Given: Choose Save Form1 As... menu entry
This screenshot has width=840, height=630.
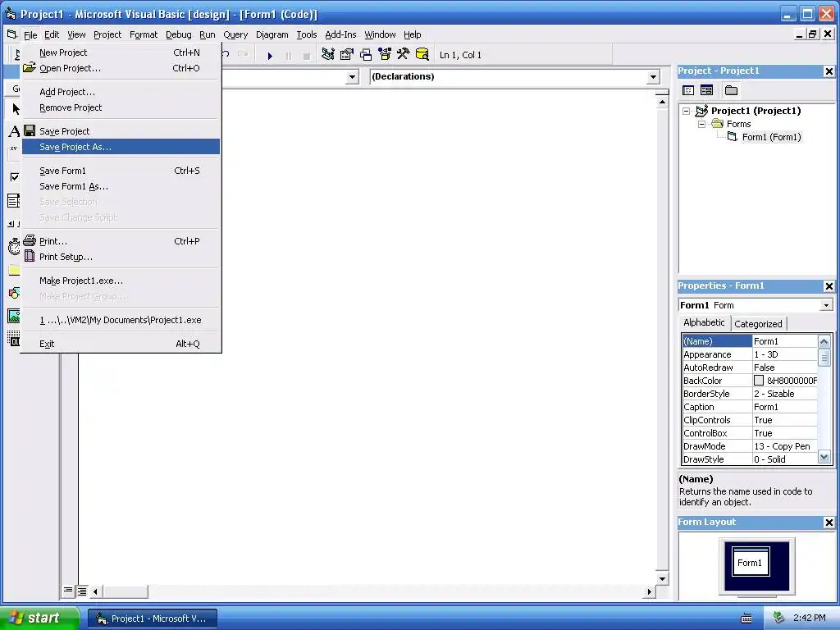Looking at the screenshot, I should point(121,186).
